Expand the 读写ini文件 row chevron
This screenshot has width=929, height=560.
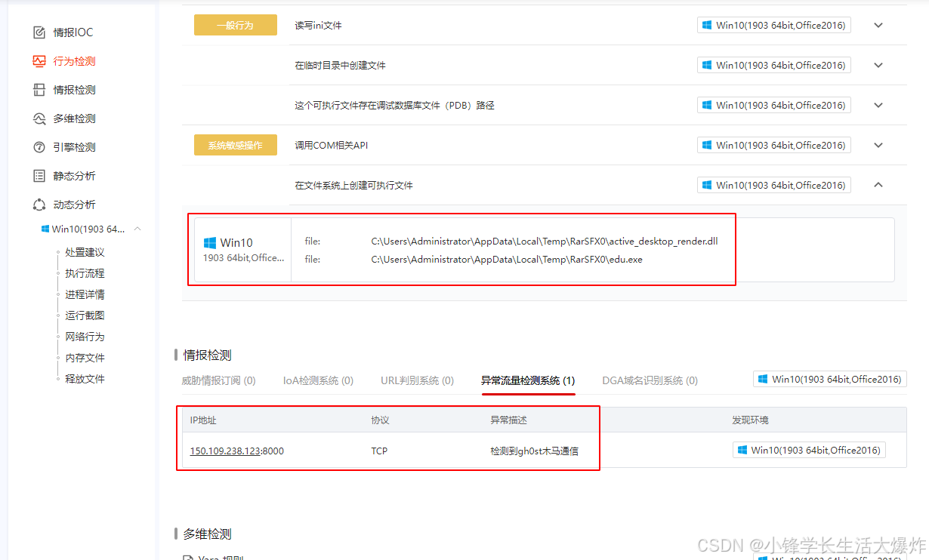(878, 25)
